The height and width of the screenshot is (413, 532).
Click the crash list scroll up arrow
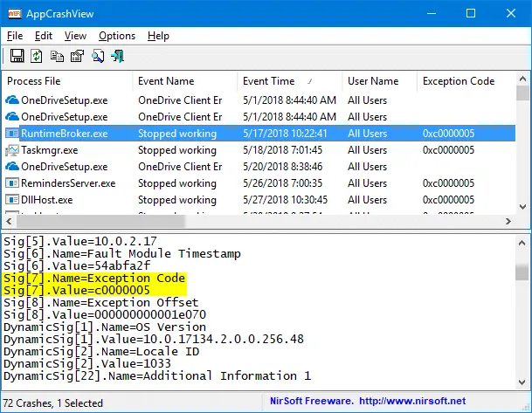(x=522, y=79)
